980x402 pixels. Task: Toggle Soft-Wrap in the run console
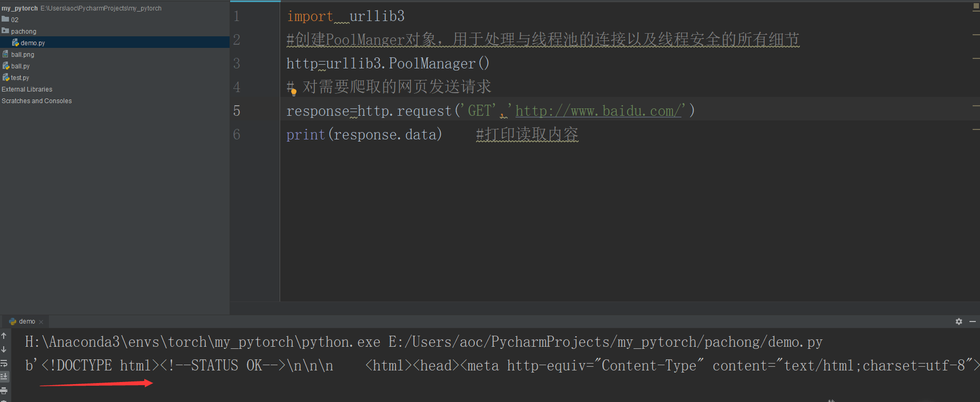point(4,363)
